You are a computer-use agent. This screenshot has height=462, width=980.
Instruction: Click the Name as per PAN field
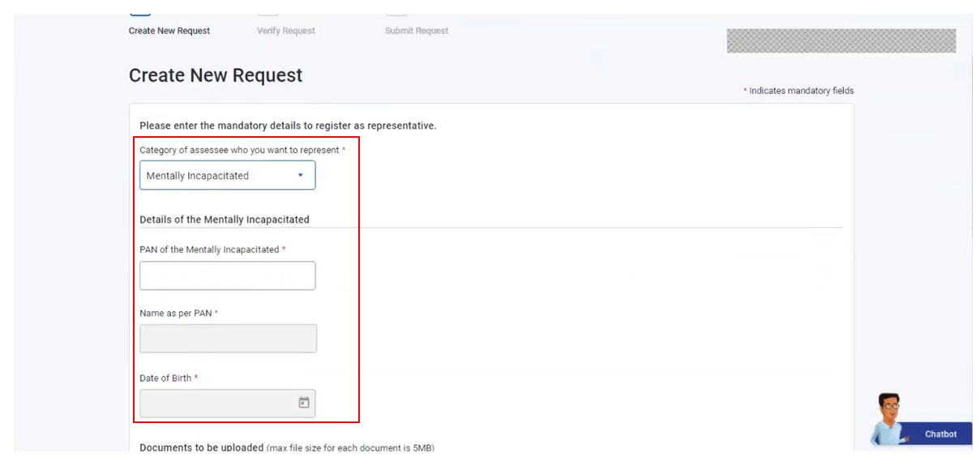click(x=228, y=339)
